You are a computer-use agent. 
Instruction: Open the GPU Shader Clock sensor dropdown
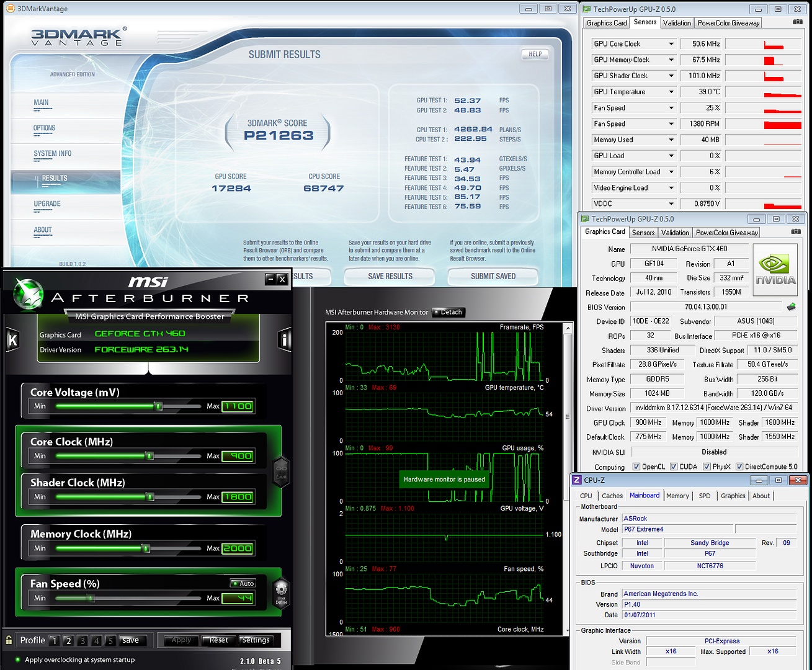pos(671,76)
